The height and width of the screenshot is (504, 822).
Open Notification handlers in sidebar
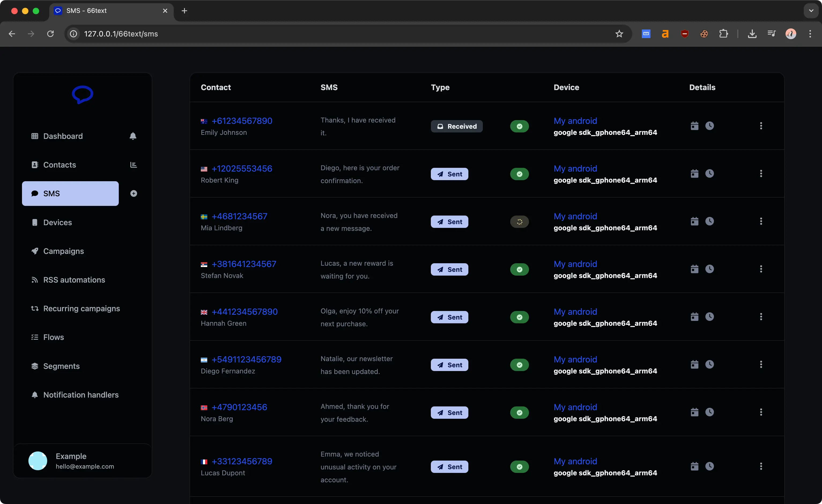(81, 395)
